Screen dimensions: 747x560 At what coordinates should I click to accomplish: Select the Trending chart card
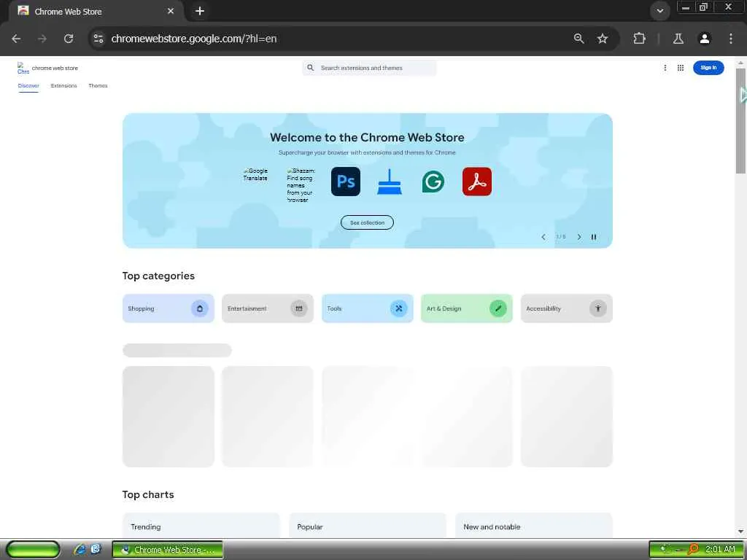[201, 526]
